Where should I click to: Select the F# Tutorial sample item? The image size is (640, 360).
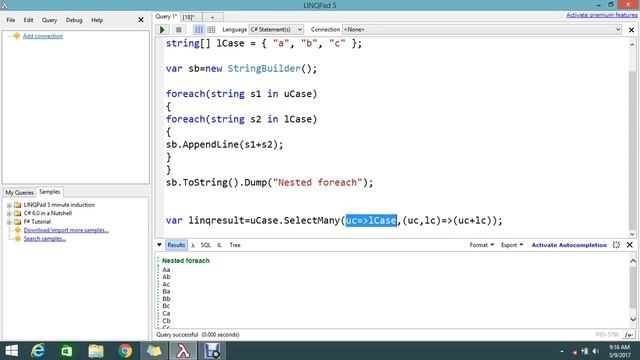(37, 222)
